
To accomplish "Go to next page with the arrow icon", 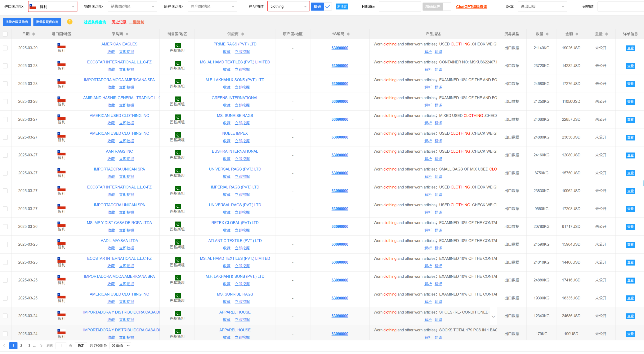I will click(41, 346).
